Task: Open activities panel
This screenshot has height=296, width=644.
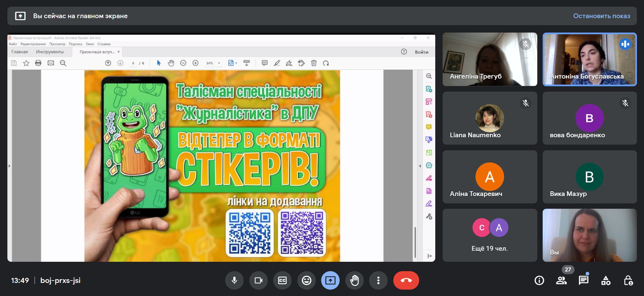Action: (606, 281)
